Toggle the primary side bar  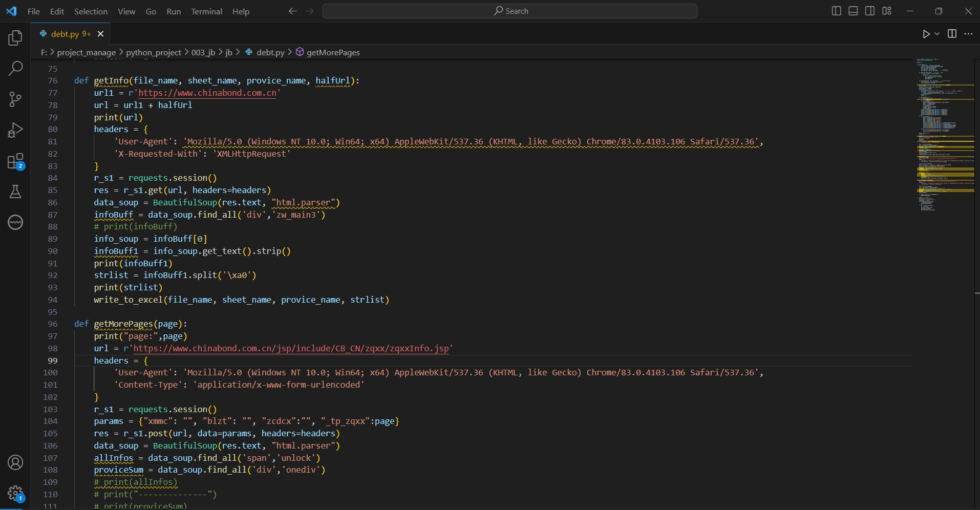pyautogui.click(x=836, y=11)
